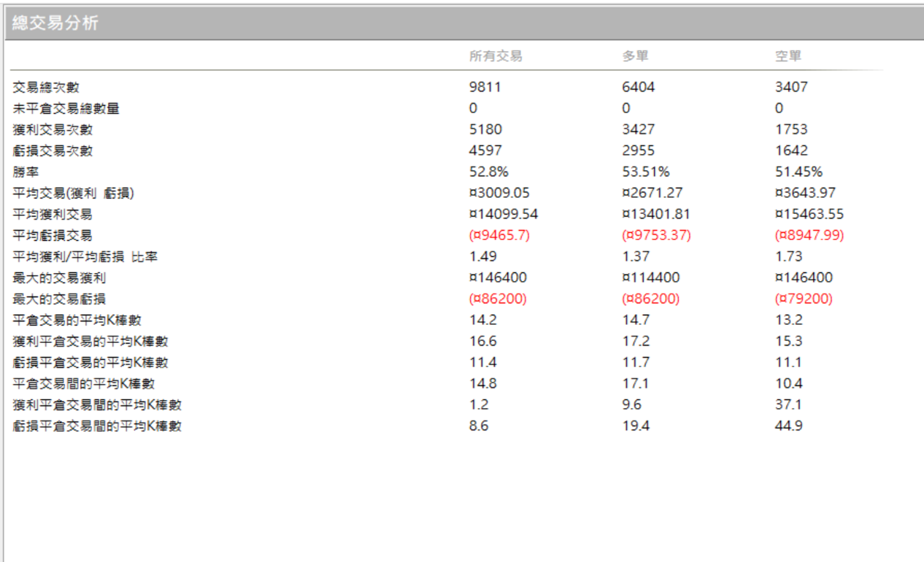Click the 19.4 value

coord(635,426)
